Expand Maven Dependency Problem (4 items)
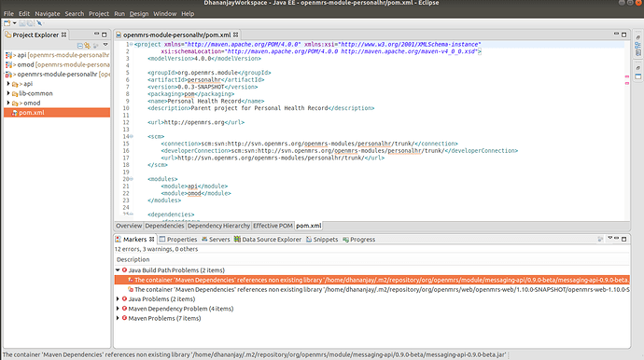 point(118,309)
